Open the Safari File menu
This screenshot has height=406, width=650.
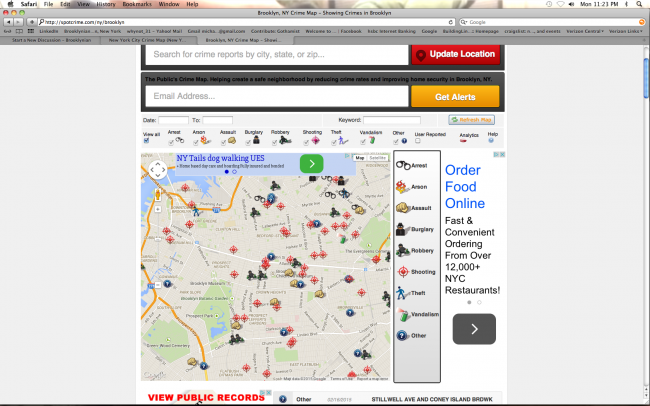[x=49, y=4]
